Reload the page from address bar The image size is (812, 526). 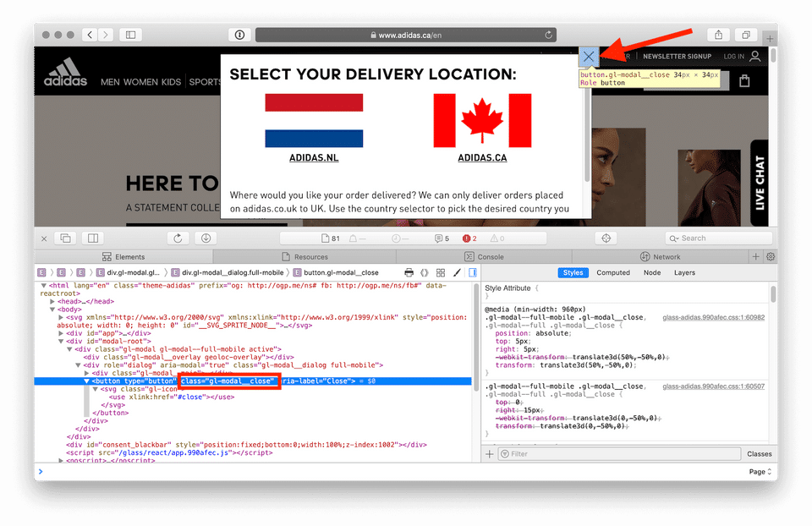tap(548, 36)
